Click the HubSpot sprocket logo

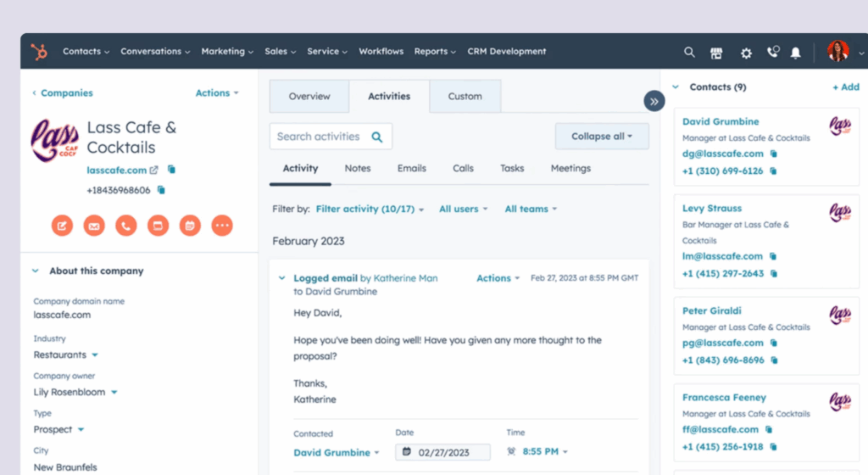(x=39, y=52)
